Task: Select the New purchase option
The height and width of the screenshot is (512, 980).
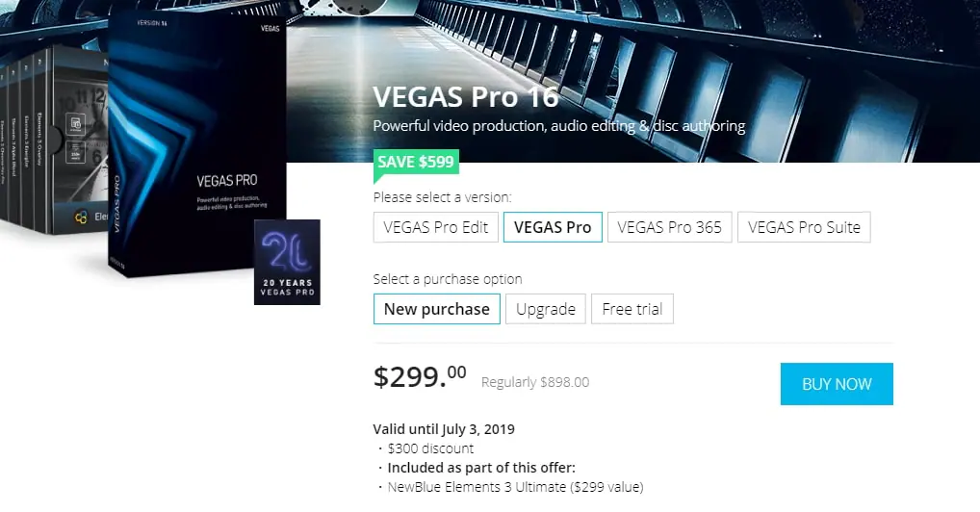Action: (x=436, y=309)
